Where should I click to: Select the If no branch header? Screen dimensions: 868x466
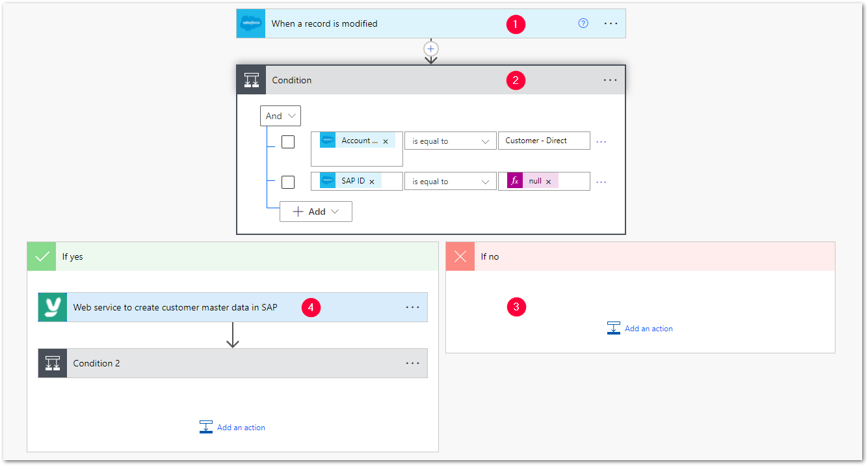(640, 256)
